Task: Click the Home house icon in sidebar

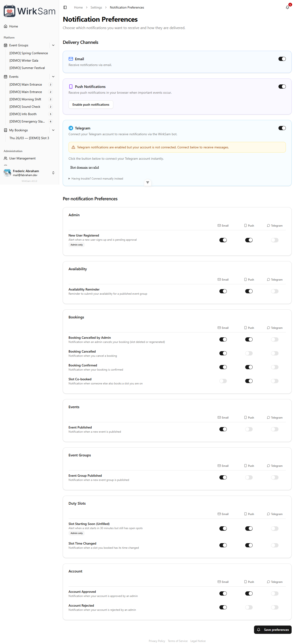Action: 6,26
